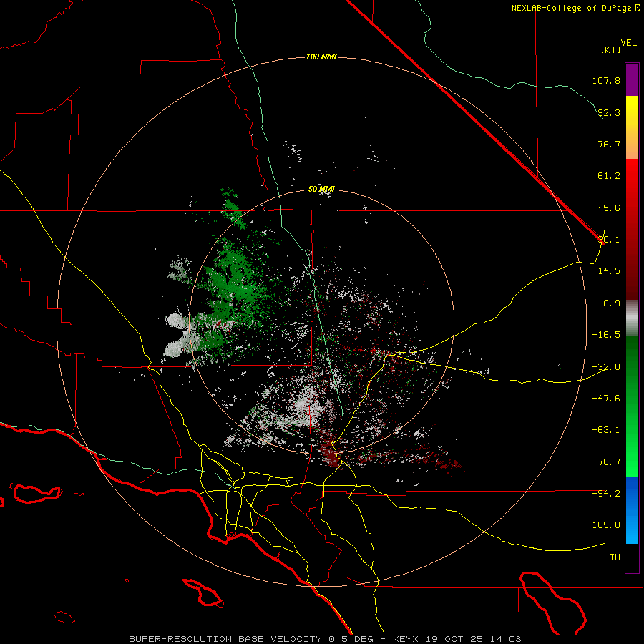This screenshot has height=644, width=644.
Task: Click the -109.8 velocity scale value
Action: click(603, 525)
